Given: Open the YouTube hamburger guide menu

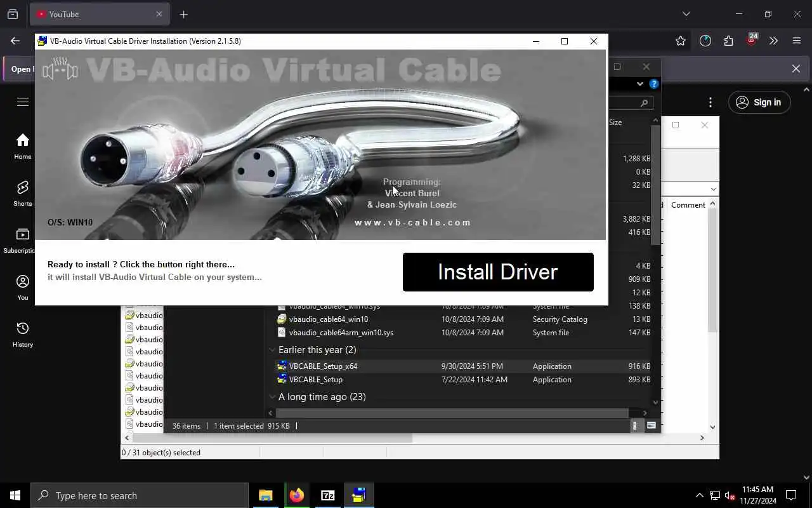Looking at the screenshot, I should click(23, 102).
